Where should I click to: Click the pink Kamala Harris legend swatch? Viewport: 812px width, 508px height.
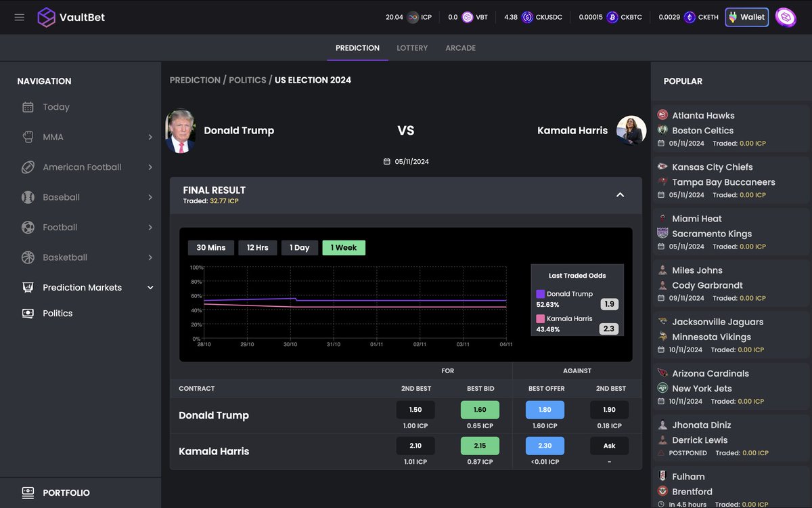point(540,318)
